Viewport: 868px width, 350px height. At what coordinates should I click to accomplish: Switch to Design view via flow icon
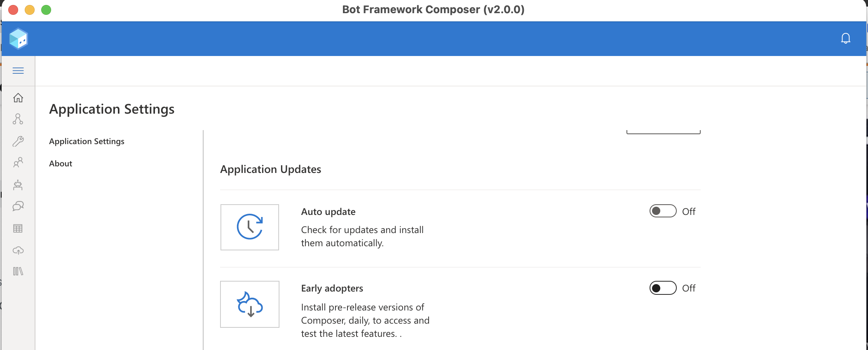(18, 119)
